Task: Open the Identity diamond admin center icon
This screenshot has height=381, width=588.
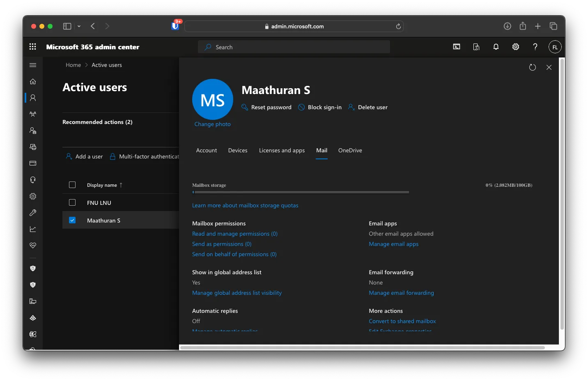Action: [33, 318]
